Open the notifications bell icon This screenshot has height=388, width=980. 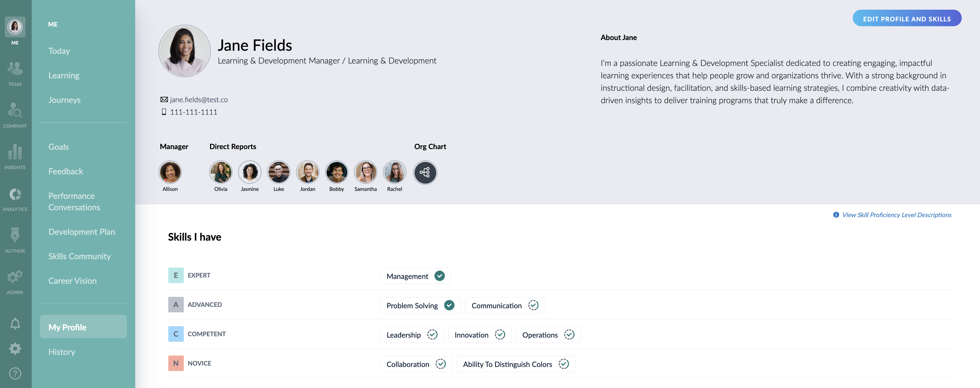coord(15,324)
